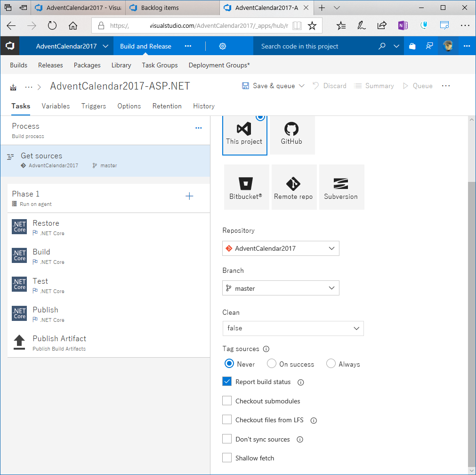Open the Releases hub
Image resolution: width=476 pixels, height=475 pixels.
tap(50, 65)
